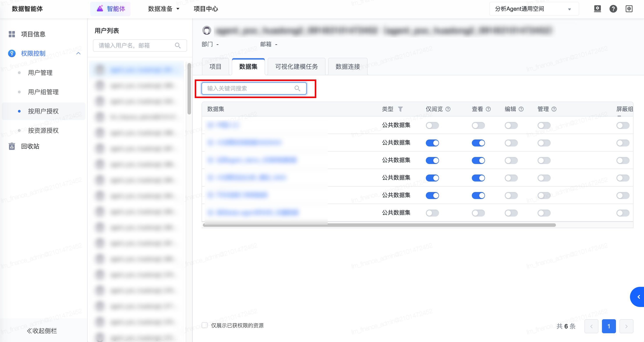Click the 回收站 trash icon
Screen dimensions: 644x342
[12, 146]
